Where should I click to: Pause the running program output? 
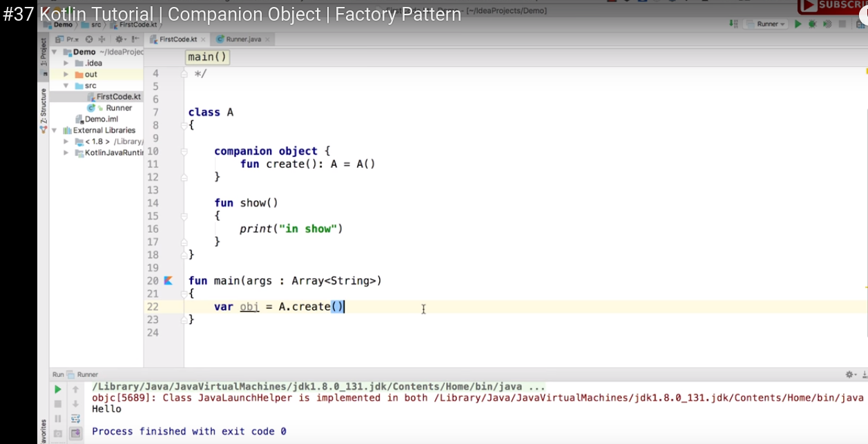[58, 419]
